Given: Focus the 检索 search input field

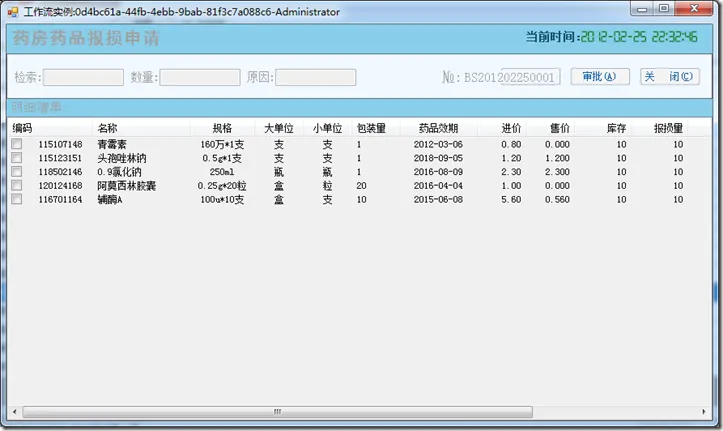Looking at the screenshot, I should 83,77.
